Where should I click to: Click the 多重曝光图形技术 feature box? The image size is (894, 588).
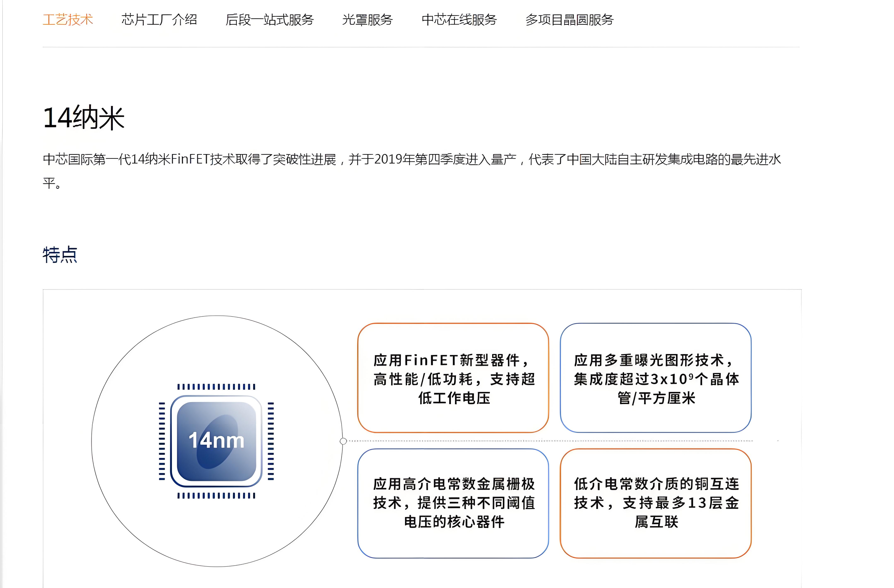(655, 378)
